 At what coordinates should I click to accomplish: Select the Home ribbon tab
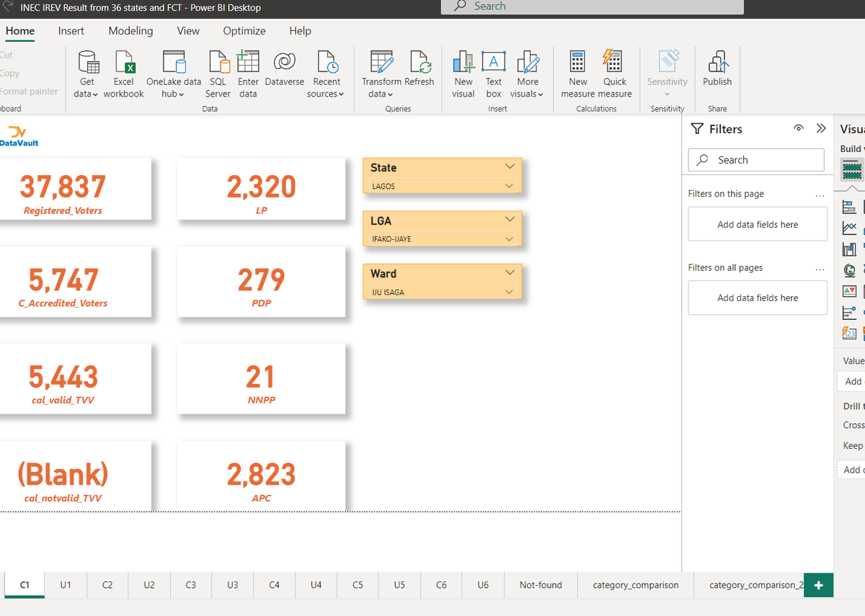(x=20, y=31)
